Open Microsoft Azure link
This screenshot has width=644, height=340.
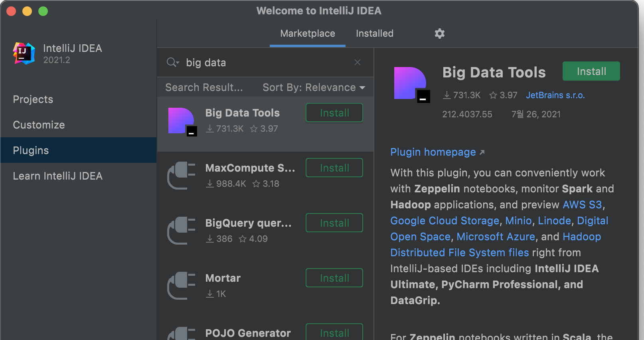click(496, 237)
